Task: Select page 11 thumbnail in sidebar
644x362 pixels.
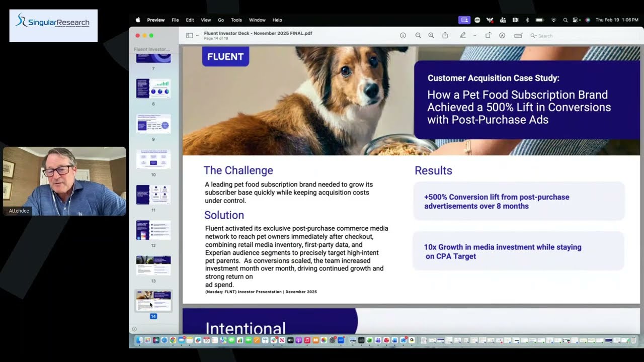Action: 153,195
